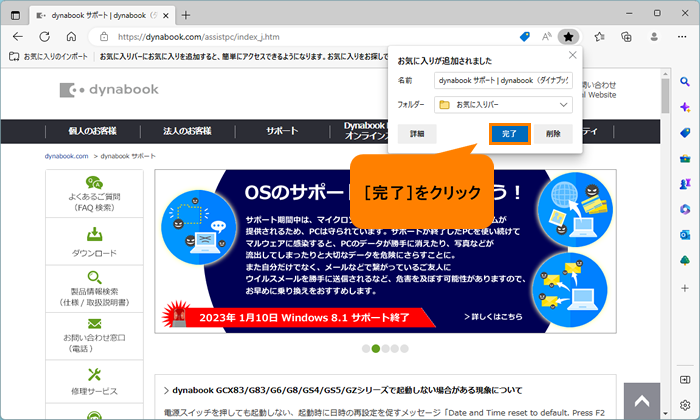Open the sidebar Microsoft 365 icon
Viewport: 700px width, 420px height.
pyautogui.click(x=685, y=209)
